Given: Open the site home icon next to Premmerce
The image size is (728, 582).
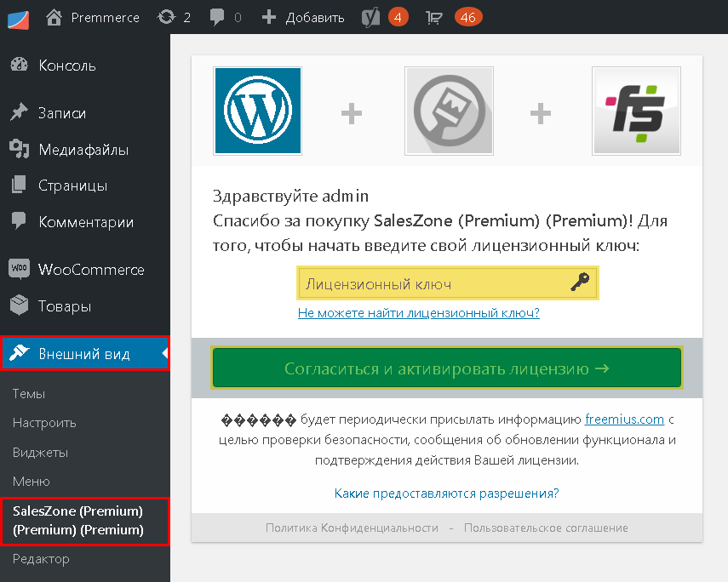Looking at the screenshot, I should (x=54, y=17).
